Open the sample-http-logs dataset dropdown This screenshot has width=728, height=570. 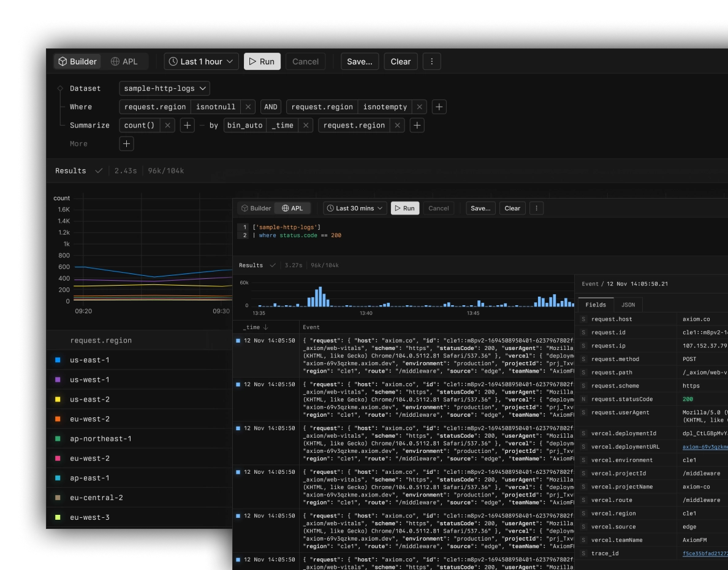pos(164,88)
